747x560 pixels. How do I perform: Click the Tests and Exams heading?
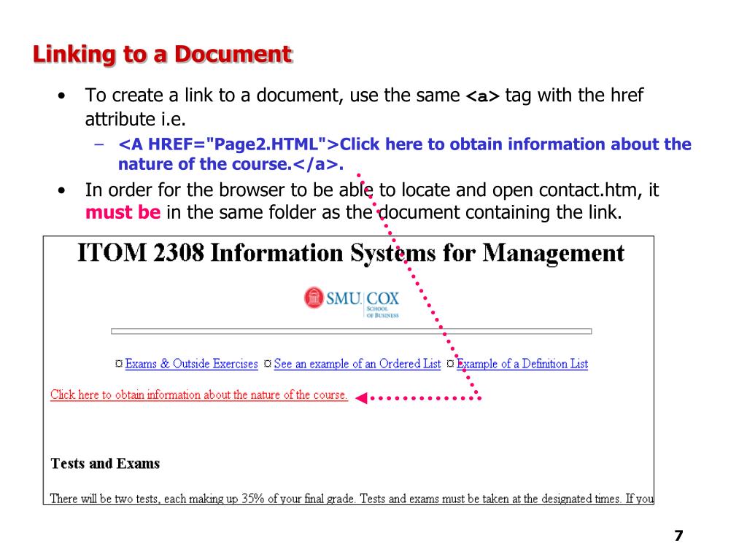click(105, 463)
